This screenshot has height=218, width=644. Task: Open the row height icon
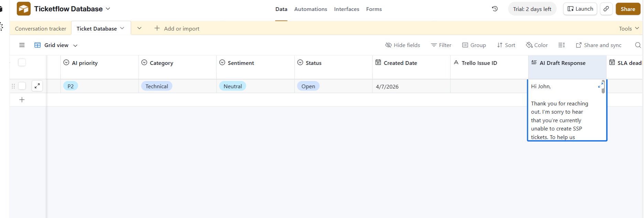(x=562, y=45)
